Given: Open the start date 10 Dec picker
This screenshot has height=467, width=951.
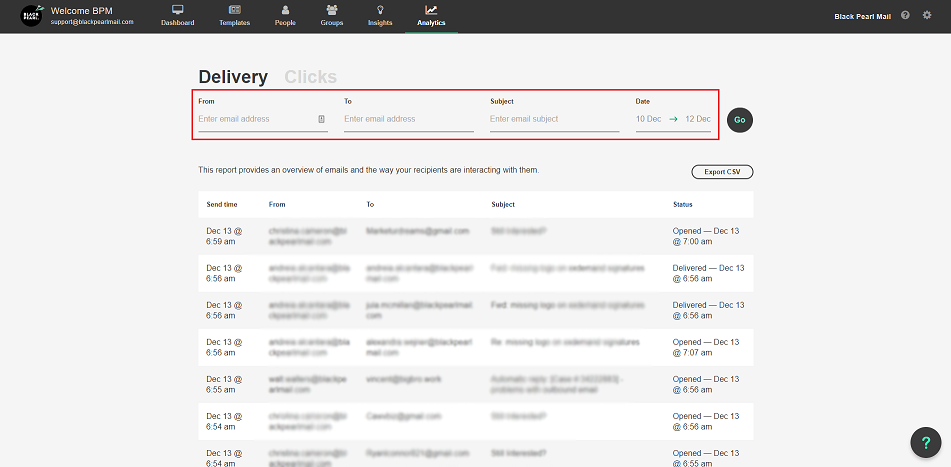Looking at the screenshot, I should (648, 119).
